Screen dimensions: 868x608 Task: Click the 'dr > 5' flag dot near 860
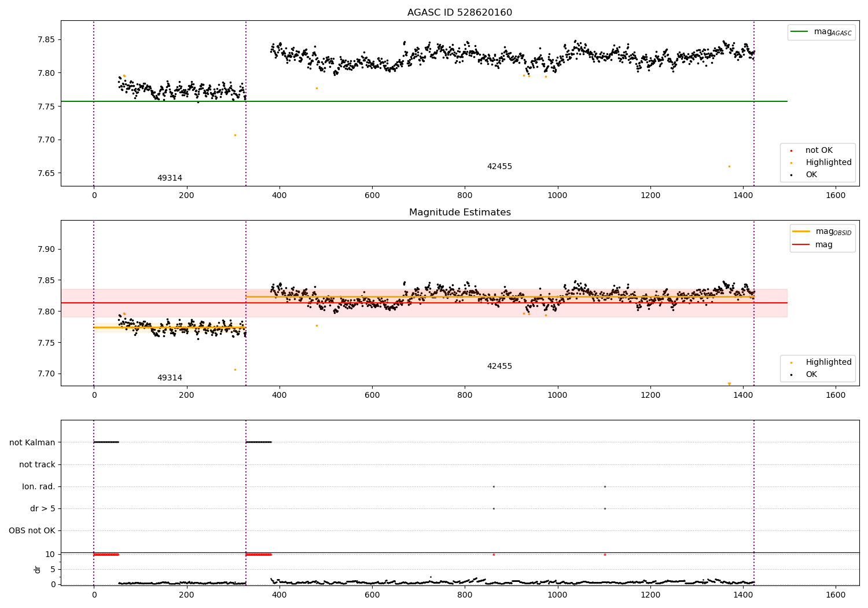(x=494, y=508)
